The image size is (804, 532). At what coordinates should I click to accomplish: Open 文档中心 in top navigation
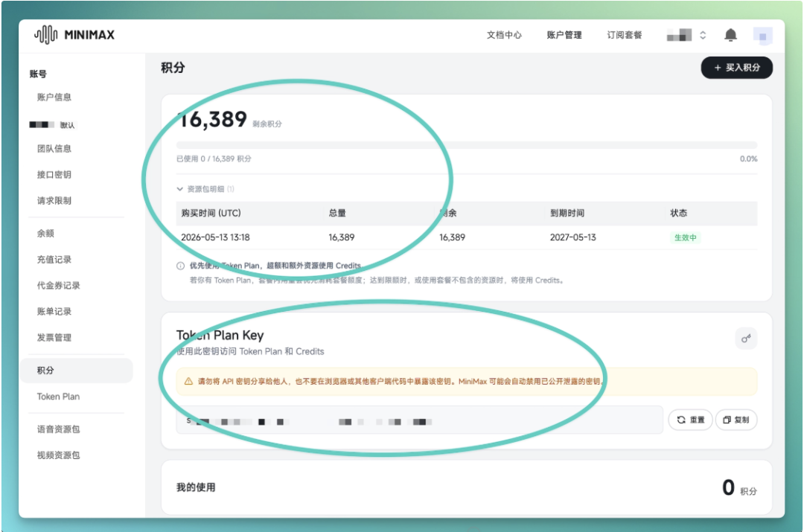[x=504, y=35]
